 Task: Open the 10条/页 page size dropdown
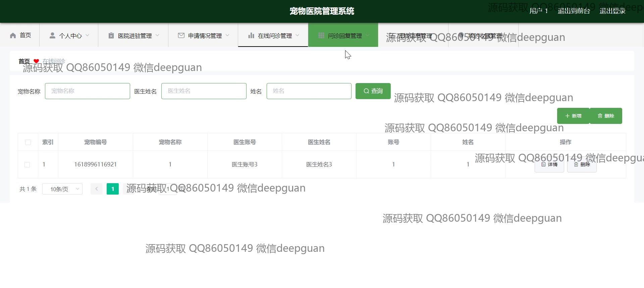click(x=62, y=189)
